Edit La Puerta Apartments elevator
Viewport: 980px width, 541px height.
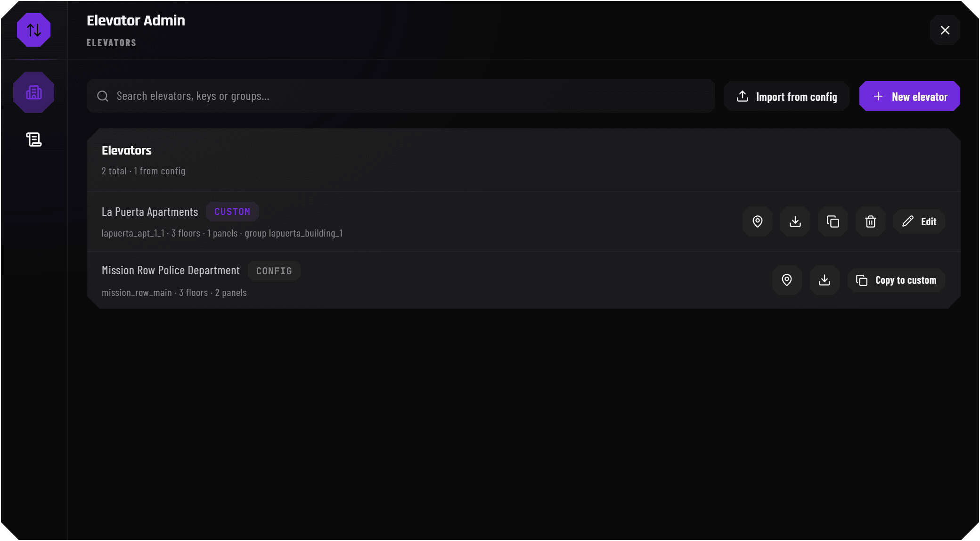click(919, 221)
